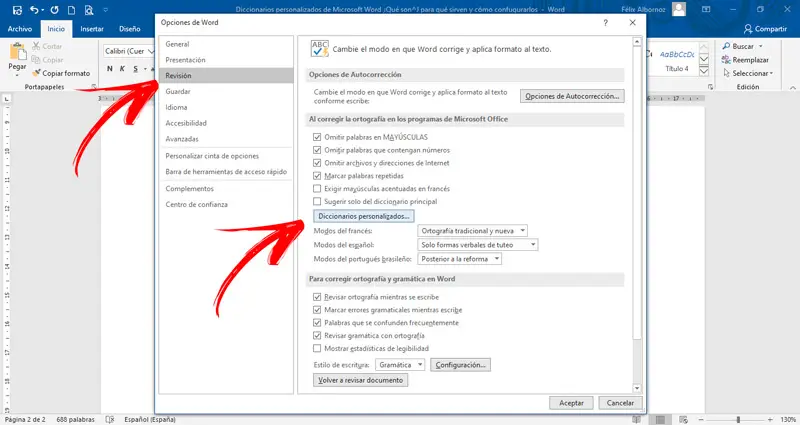Click the zoom slider handle
800x425 pixels.
point(738,419)
